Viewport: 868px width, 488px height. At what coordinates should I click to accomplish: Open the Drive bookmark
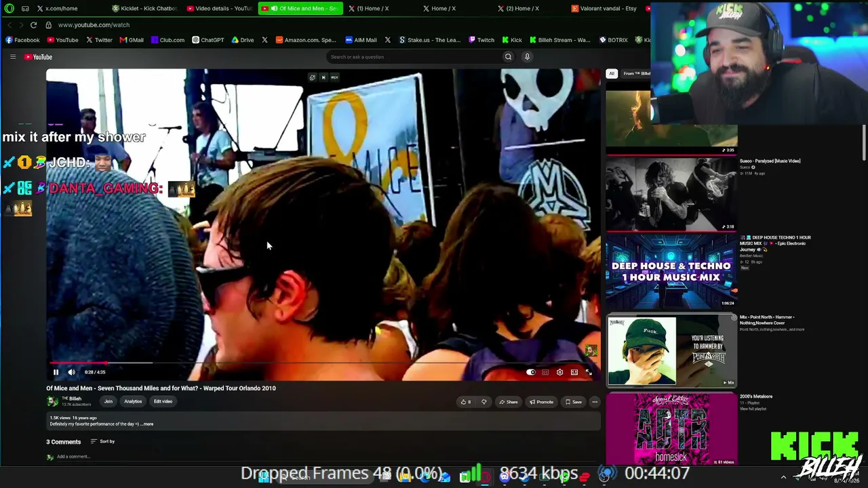[x=243, y=40]
